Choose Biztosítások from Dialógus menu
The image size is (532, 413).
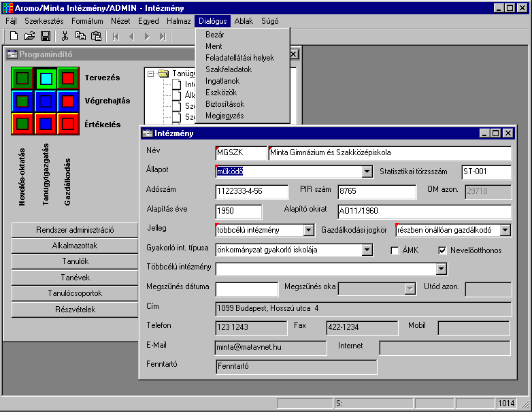[x=243, y=104]
